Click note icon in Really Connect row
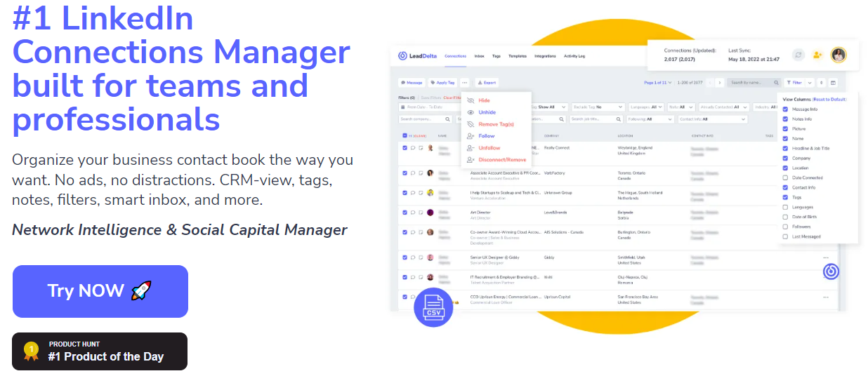The width and height of the screenshot is (868, 390). pyautogui.click(x=421, y=149)
